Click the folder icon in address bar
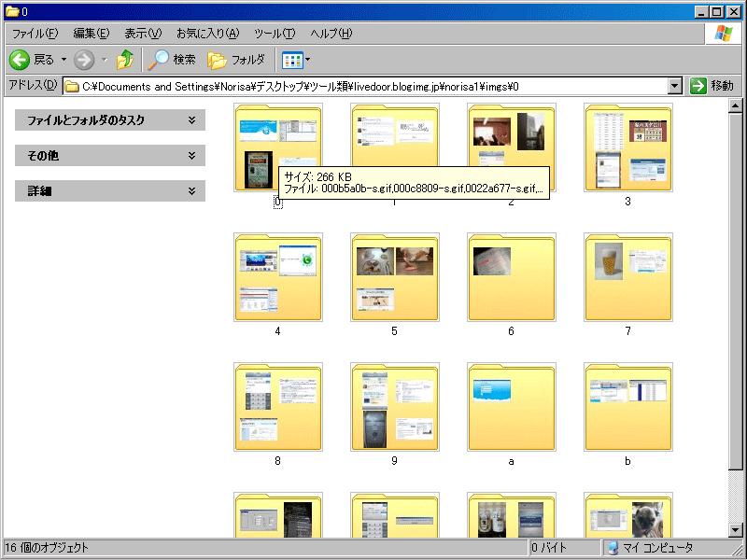Viewport: 747px width, 560px height. coord(72,86)
